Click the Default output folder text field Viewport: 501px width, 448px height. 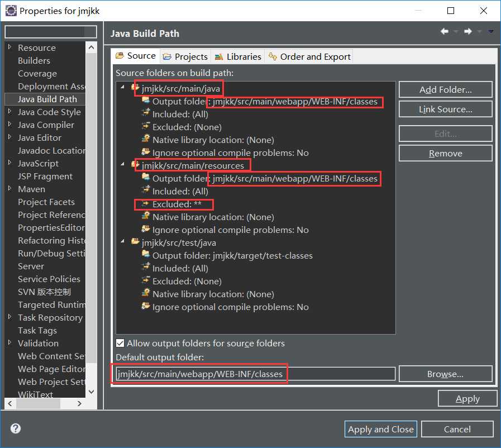[255, 374]
